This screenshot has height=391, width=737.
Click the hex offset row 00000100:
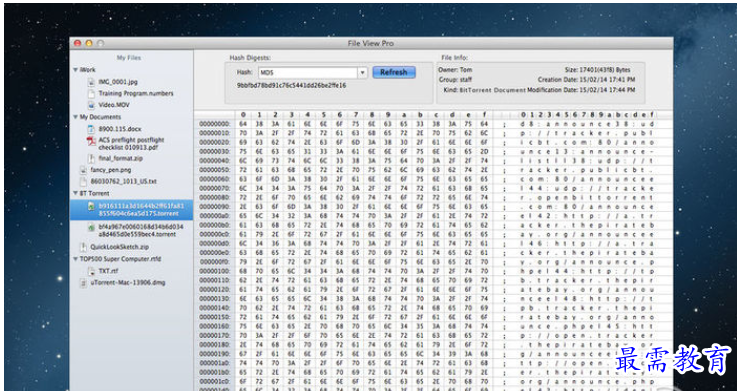pos(215,272)
